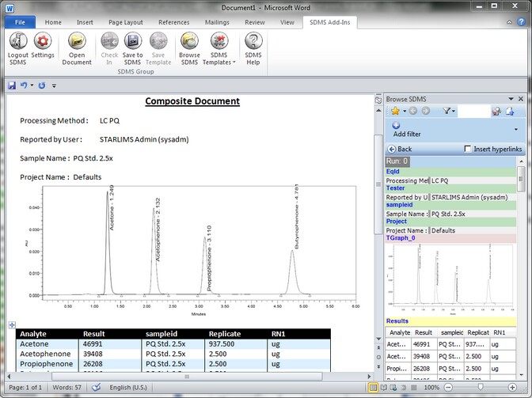Select Full Screen Reading view icon
The image size is (532, 398).
click(x=384, y=387)
